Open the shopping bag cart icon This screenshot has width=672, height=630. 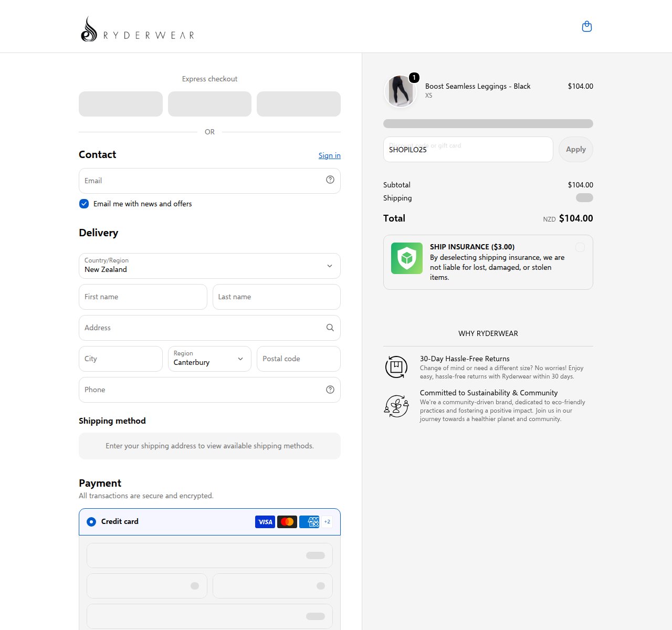587,26
